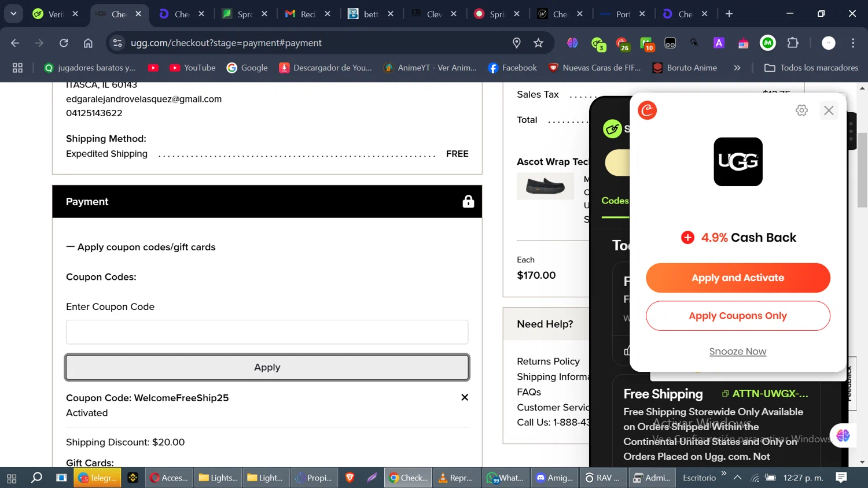
Task: Click the location permission icon
Action: tap(517, 43)
